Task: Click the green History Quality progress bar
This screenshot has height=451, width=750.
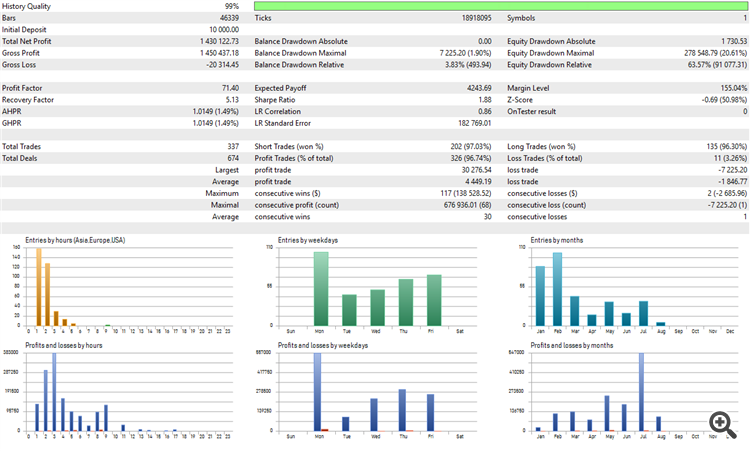Action: click(501, 6)
